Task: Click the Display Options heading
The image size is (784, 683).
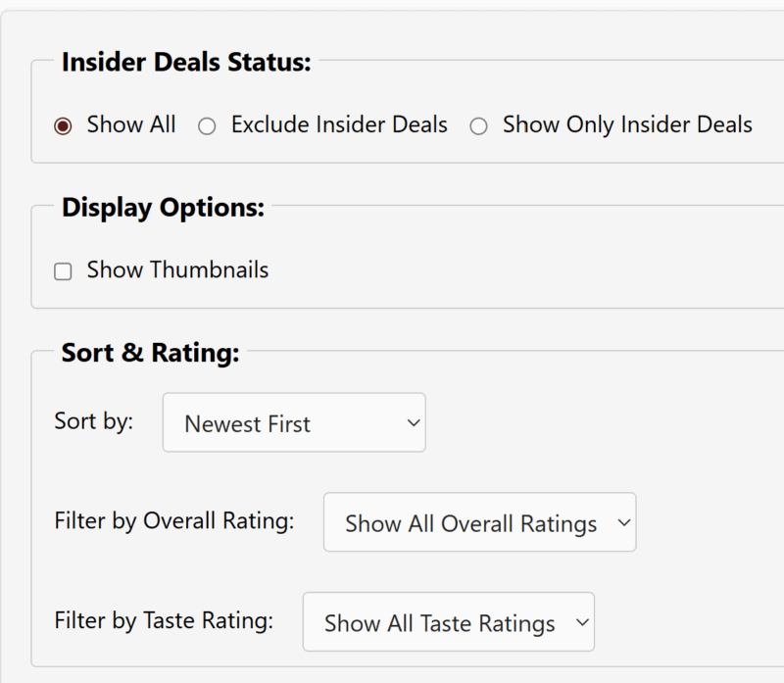Action: point(163,208)
